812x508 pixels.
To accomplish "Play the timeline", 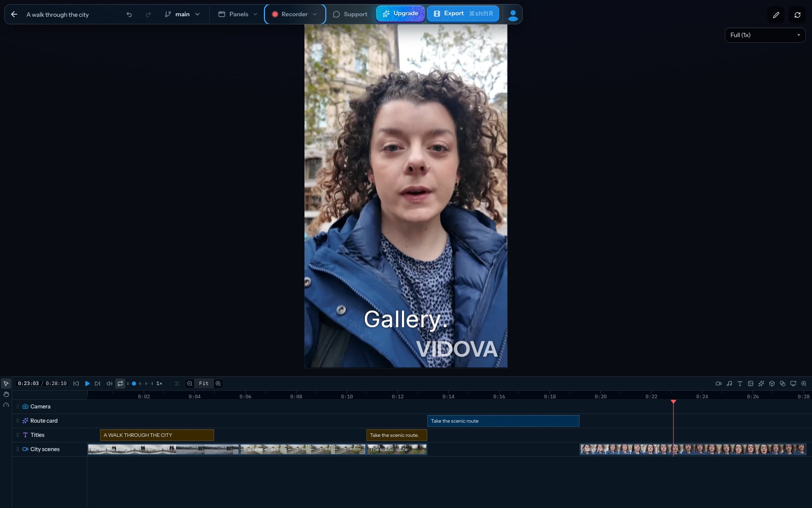I will coord(87,384).
